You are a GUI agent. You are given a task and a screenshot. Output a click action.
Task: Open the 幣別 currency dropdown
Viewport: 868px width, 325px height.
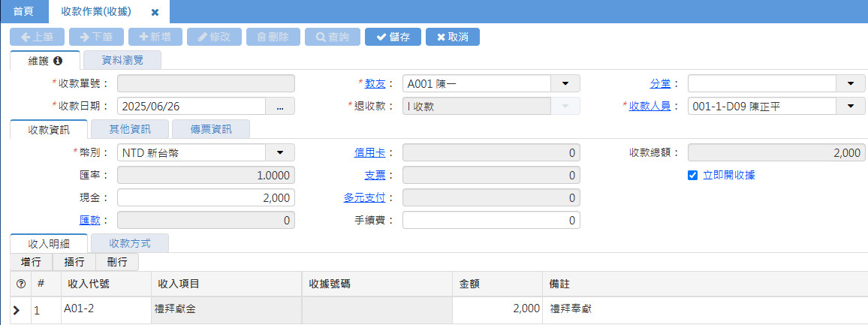280,153
